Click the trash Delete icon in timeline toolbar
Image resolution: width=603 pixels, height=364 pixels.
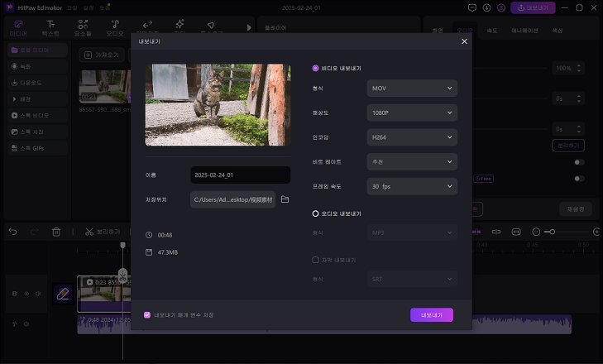coord(56,232)
